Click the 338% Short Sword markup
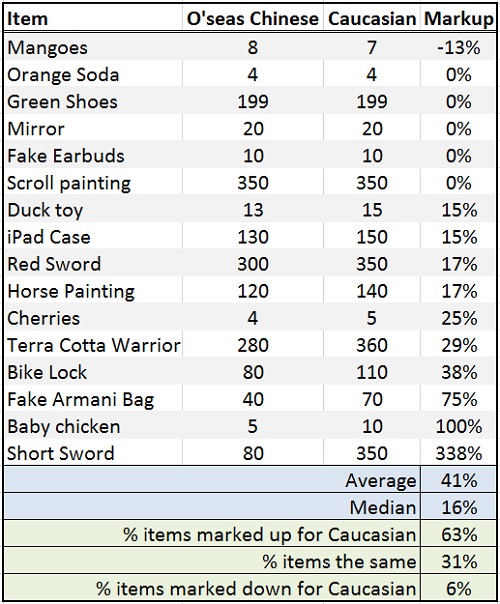 pyautogui.click(x=458, y=453)
